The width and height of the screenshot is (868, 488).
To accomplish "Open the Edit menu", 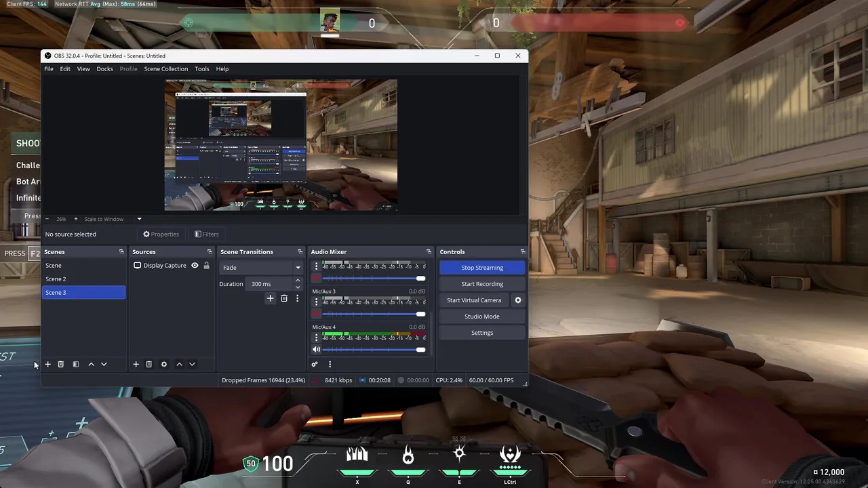I will click(x=65, y=68).
